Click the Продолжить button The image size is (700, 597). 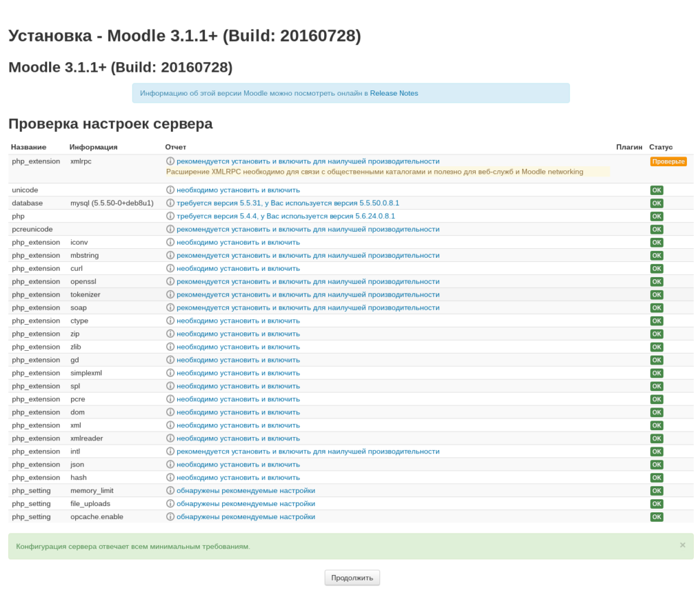(352, 578)
